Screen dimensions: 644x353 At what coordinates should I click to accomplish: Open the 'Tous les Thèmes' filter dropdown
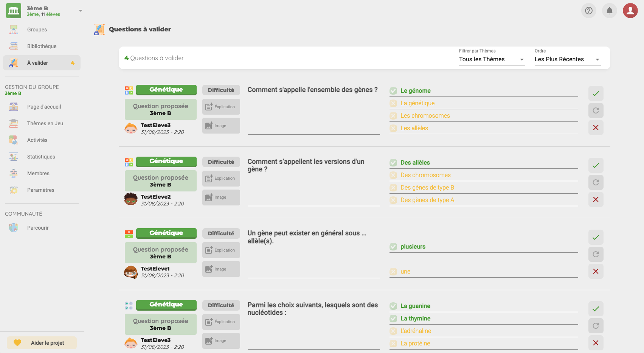[x=492, y=59]
